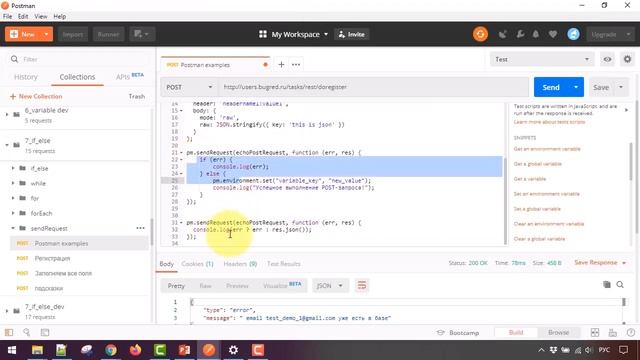Launch Firefox from the taskbar

[x=135, y=350]
